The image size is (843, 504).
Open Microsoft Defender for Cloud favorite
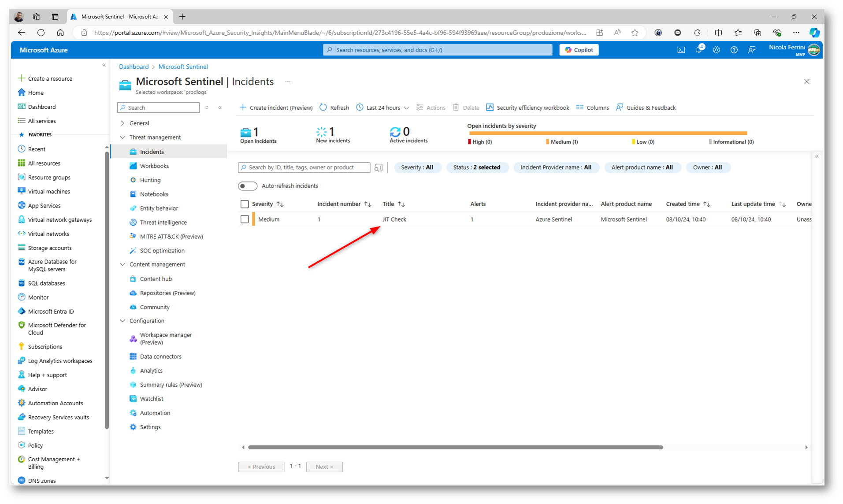(57, 329)
